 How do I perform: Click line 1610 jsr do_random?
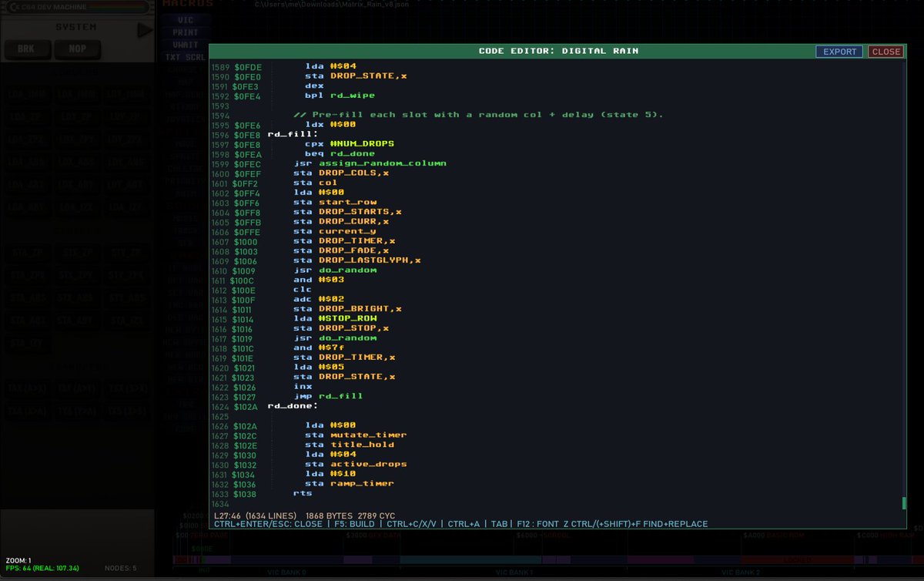tap(335, 270)
